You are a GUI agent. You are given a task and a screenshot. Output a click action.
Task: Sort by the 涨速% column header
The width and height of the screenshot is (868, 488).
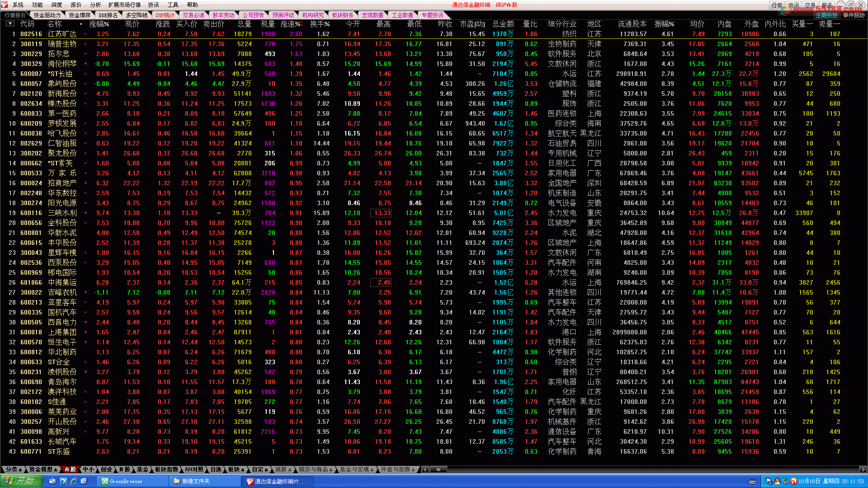click(292, 24)
